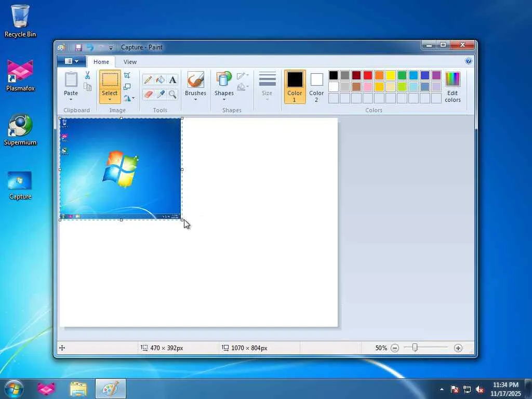Open Edit colors dialog

(453, 87)
